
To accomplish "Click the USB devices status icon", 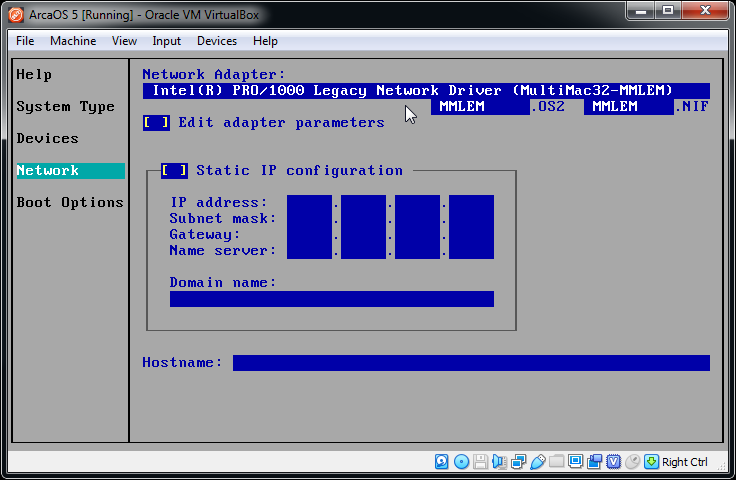I will click(537, 462).
